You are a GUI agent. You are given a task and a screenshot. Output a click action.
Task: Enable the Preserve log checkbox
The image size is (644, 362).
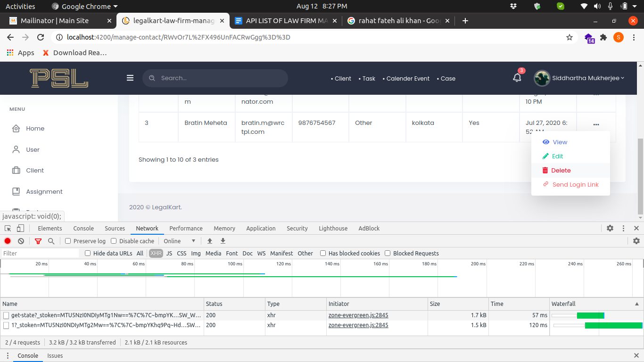click(x=68, y=241)
